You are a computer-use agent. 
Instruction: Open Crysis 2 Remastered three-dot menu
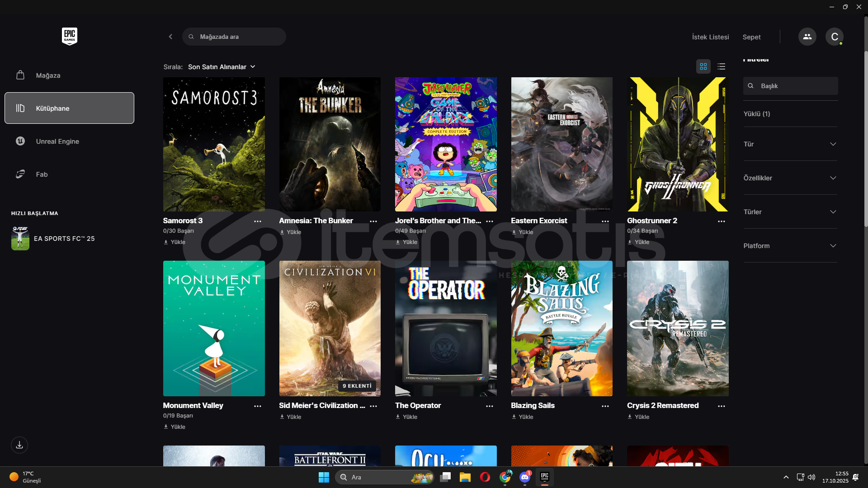(x=721, y=406)
